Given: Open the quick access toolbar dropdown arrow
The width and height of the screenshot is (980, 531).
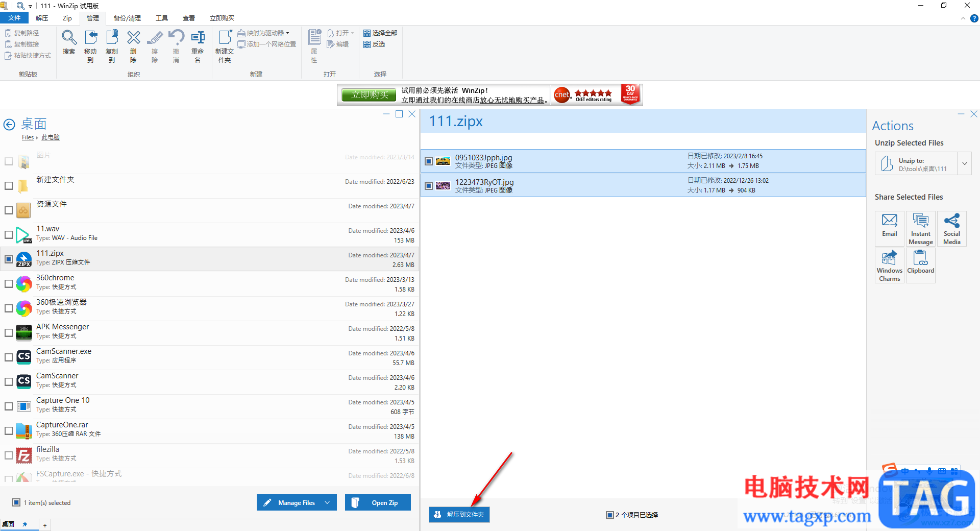Looking at the screenshot, I should 31,6.
